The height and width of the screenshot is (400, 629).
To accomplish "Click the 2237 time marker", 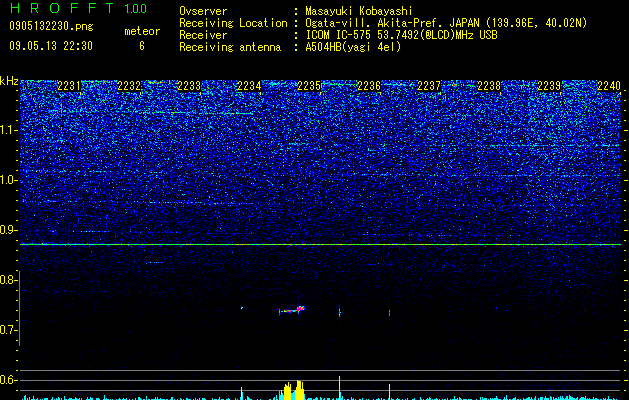I will (x=429, y=86).
